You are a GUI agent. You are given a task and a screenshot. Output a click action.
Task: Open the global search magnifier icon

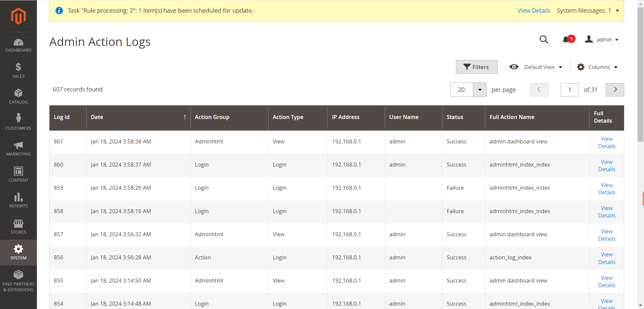(544, 40)
